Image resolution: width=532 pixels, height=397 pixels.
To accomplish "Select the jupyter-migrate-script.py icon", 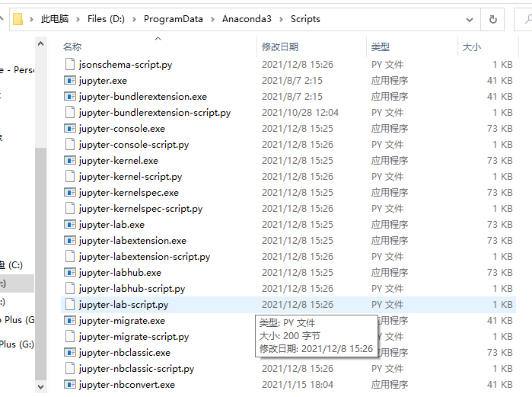I will [70, 337].
